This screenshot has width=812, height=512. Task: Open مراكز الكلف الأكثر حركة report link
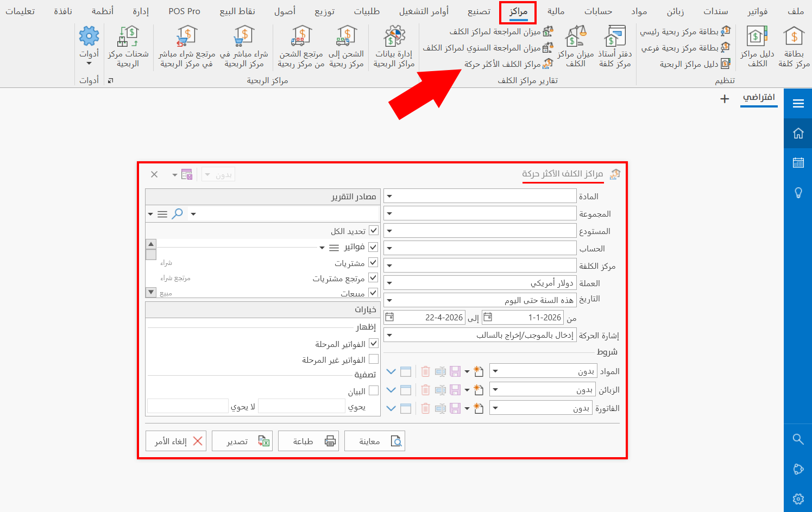[508, 64]
